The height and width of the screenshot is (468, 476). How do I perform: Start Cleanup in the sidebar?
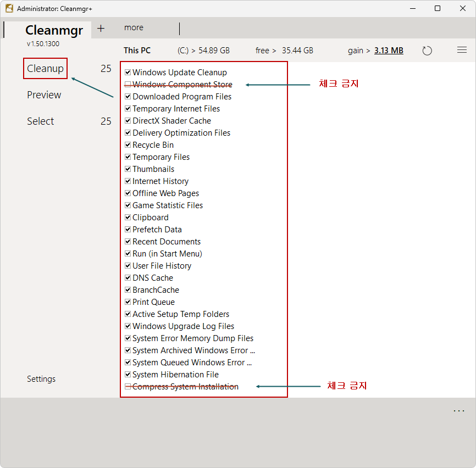(x=45, y=69)
